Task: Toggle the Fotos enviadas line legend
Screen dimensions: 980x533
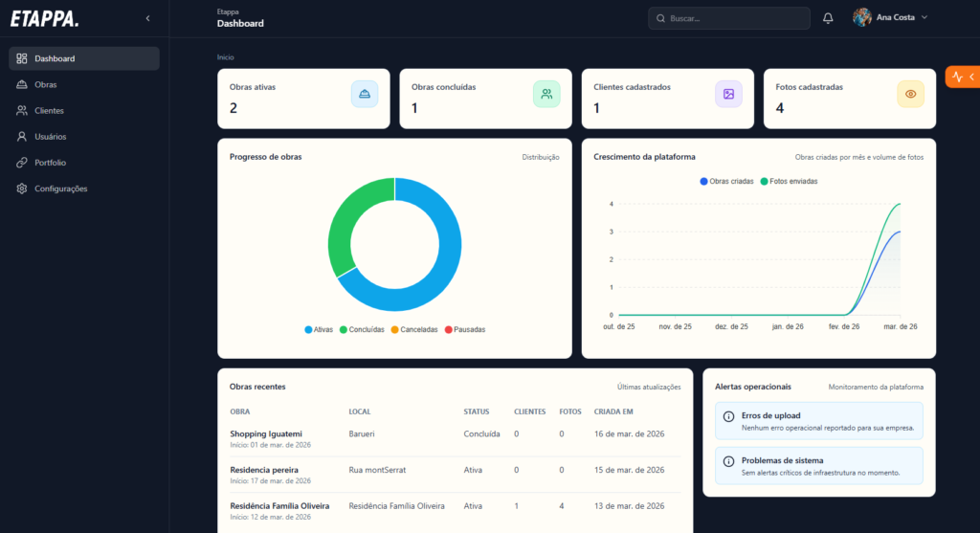Action: pyautogui.click(x=789, y=181)
